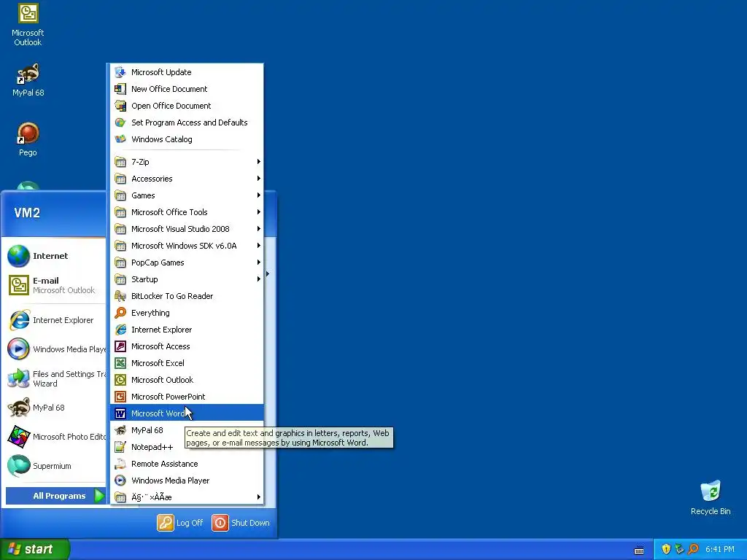Open Internet Explorer in Start menu left pane
The height and width of the screenshot is (560, 747).
pyautogui.click(x=55, y=320)
